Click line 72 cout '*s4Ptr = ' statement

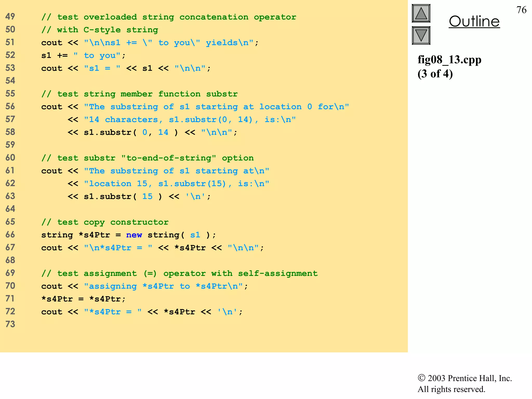tap(142, 312)
